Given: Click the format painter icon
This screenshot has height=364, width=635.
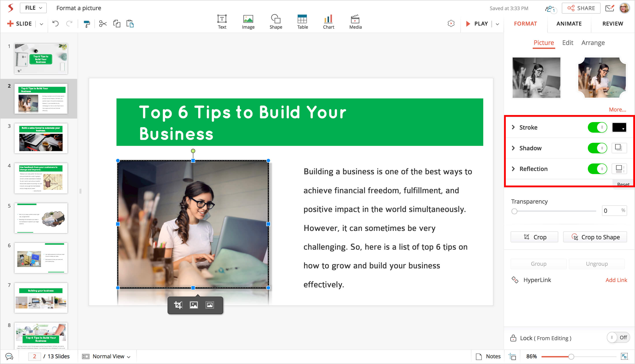Looking at the screenshot, I should point(86,24).
